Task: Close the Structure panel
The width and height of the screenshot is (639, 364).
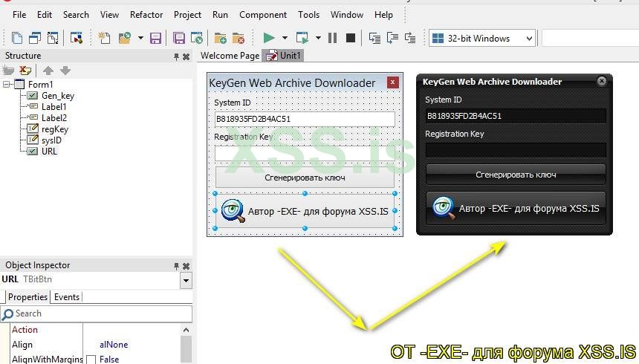Action: click(186, 56)
